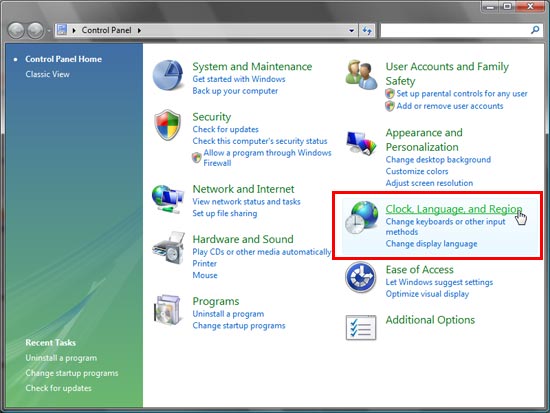Select Control Panel Home in sidebar
Viewport: 550px width, 413px height.
(x=63, y=59)
